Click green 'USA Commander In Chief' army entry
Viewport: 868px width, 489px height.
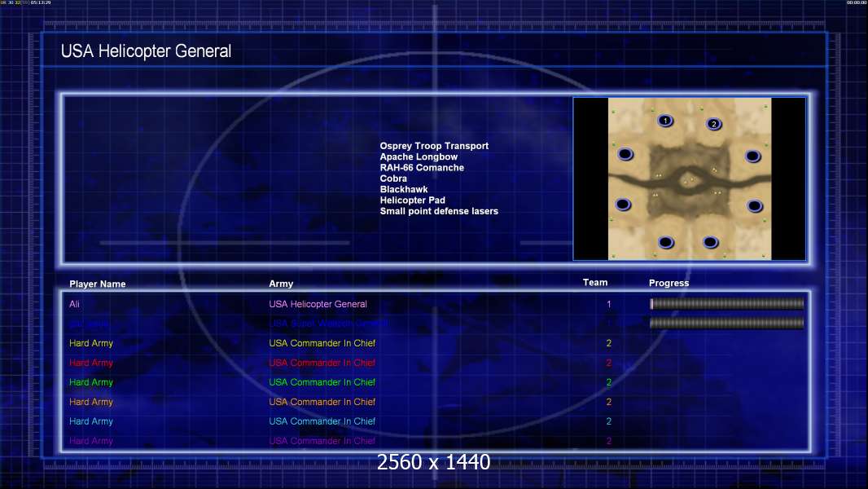[322, 382]
